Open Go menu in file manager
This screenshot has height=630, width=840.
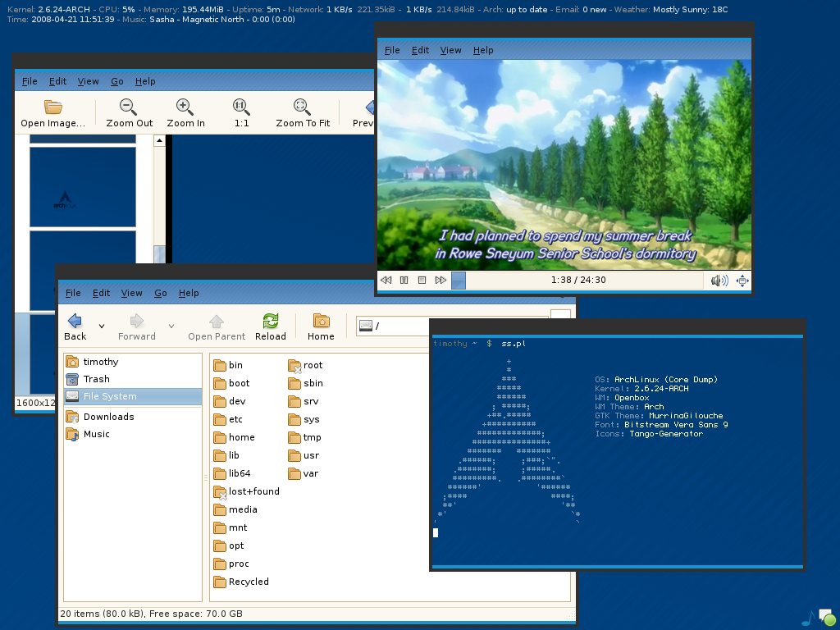coord(160,293)
